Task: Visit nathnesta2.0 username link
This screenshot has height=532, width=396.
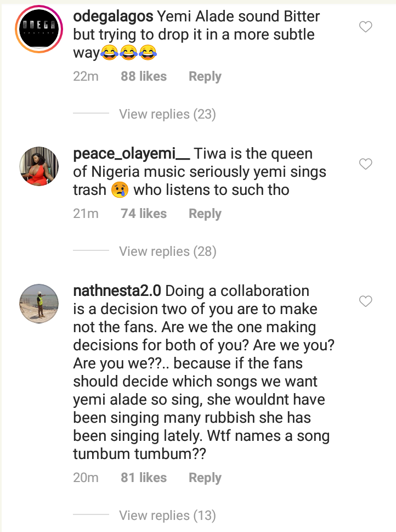Action: click(x=117, y=291)
